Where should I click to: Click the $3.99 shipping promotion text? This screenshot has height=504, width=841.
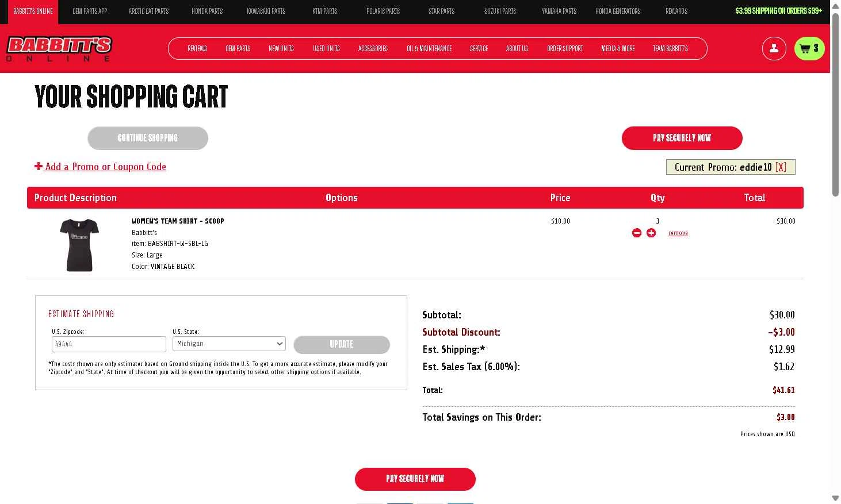click(778, 11)
